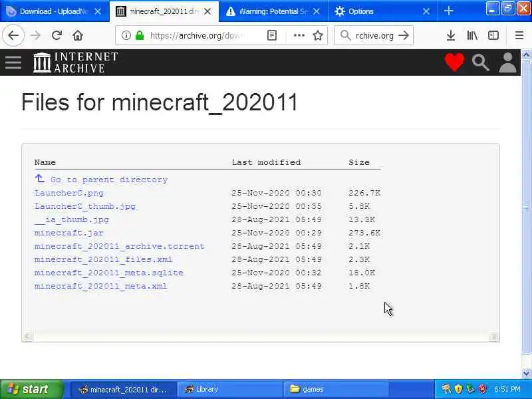532x399 pixels.
Task: Open the __ia_thumb.jpg link
Action: pos(72,219)
